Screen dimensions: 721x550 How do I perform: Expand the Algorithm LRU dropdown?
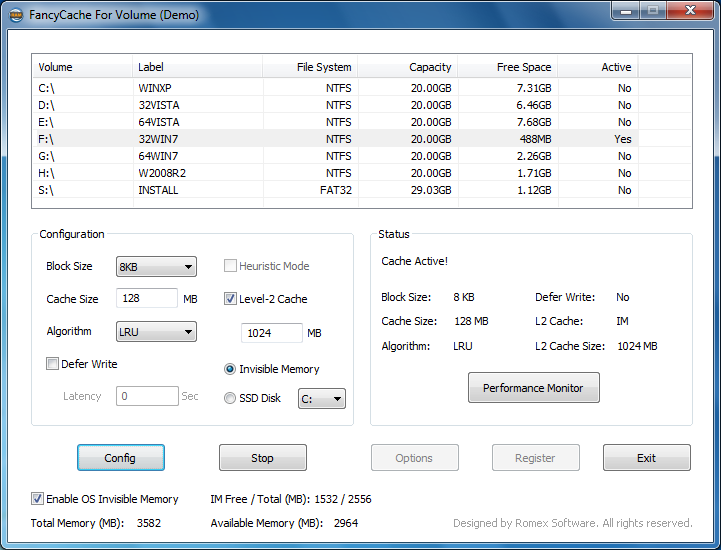coord(156,332)
